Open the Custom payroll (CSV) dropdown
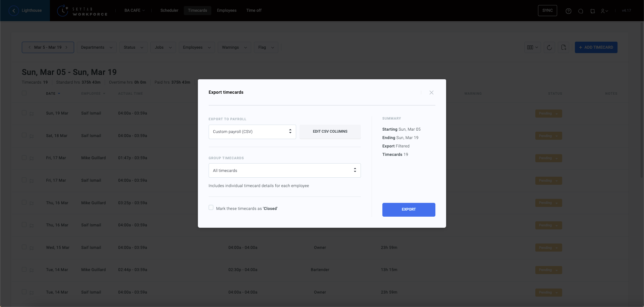This screenshot has height=307, width=644. pyautogui.click(x=252, y=132)
